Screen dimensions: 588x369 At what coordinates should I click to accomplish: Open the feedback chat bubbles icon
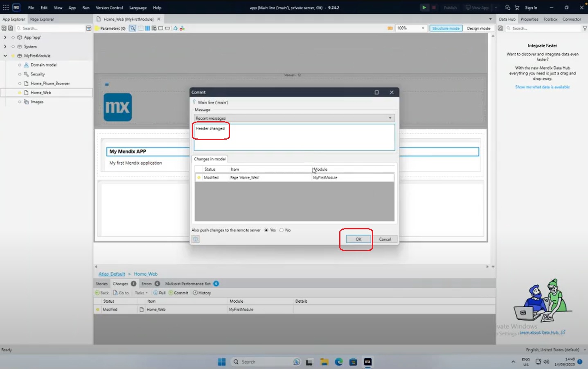pyautogui.click(x=508, y=7)
